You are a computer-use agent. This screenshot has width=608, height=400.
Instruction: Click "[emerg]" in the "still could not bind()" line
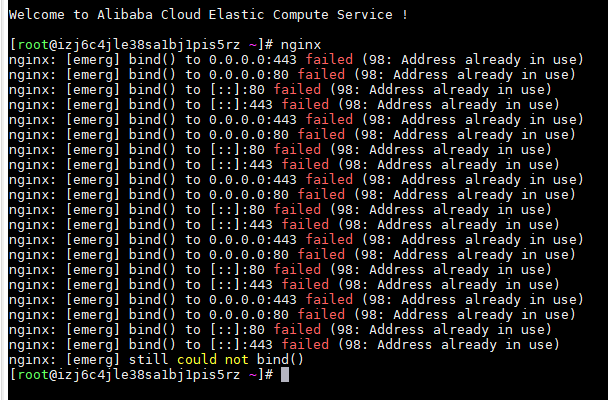(92, 360)
